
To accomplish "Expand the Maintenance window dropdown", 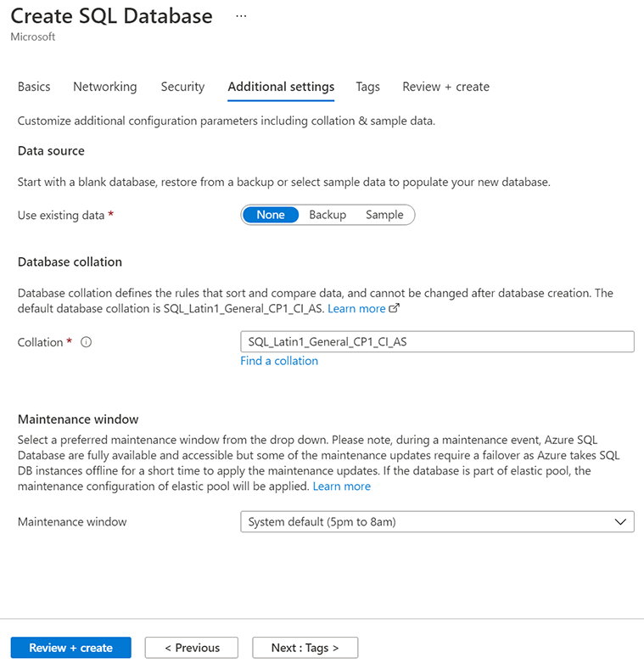I will coord(437,522).
